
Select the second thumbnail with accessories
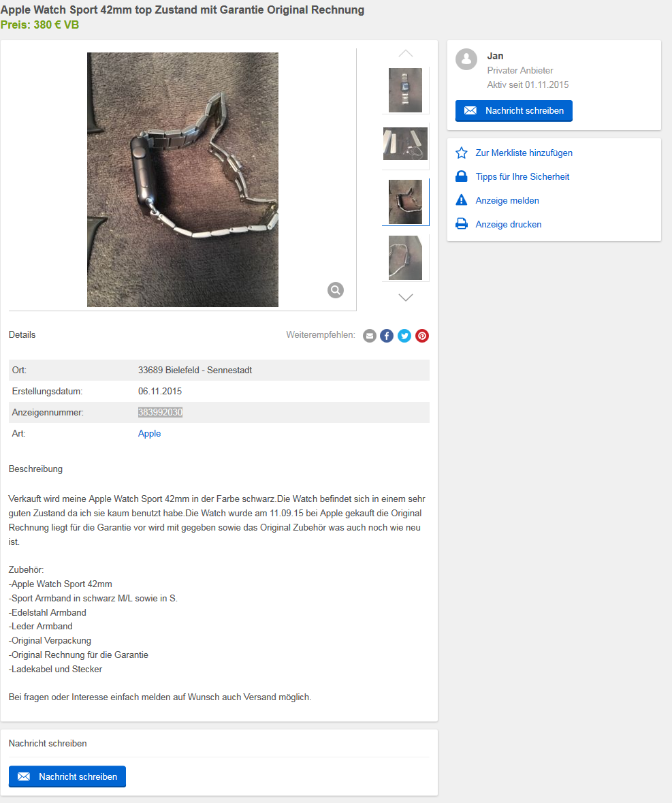405,144
